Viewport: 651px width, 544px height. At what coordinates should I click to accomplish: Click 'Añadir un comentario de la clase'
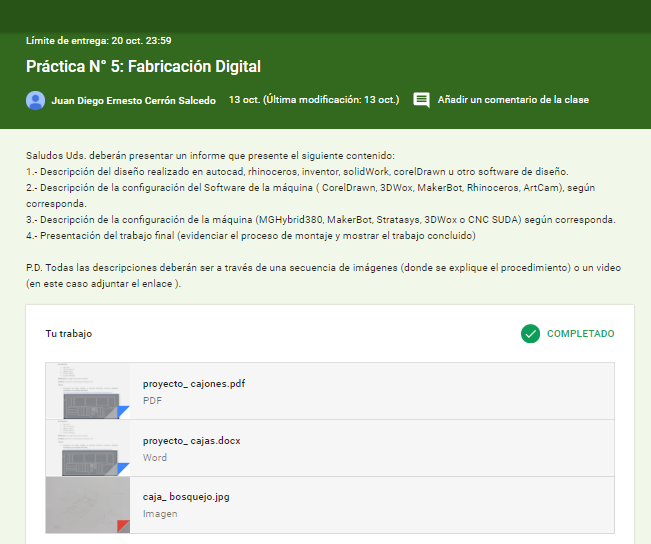coord(513,100)
